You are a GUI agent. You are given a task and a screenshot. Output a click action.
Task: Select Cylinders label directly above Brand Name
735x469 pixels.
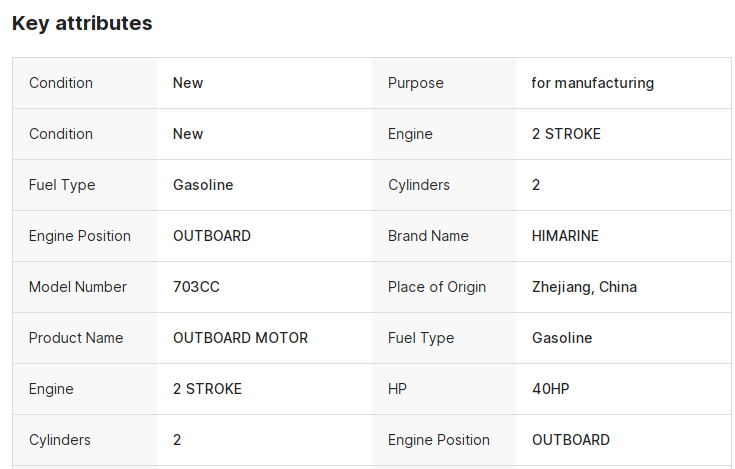click(x=419, y=185)
